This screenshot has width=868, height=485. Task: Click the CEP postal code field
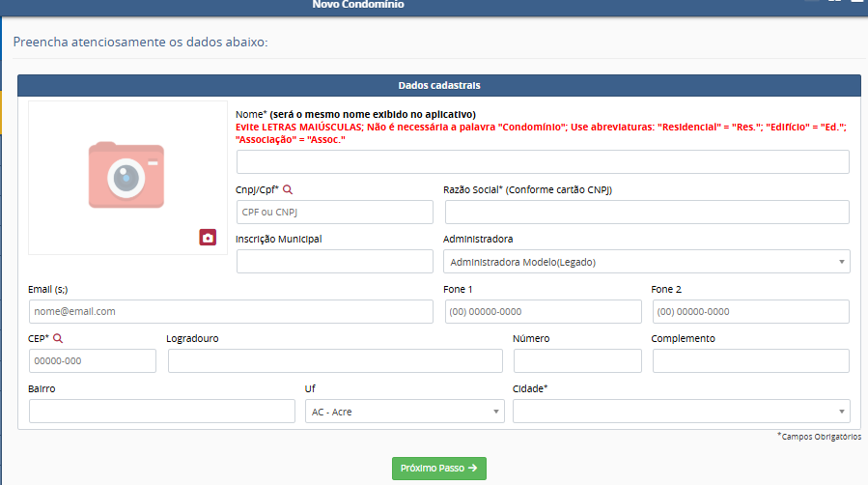[x=93, y=361]
